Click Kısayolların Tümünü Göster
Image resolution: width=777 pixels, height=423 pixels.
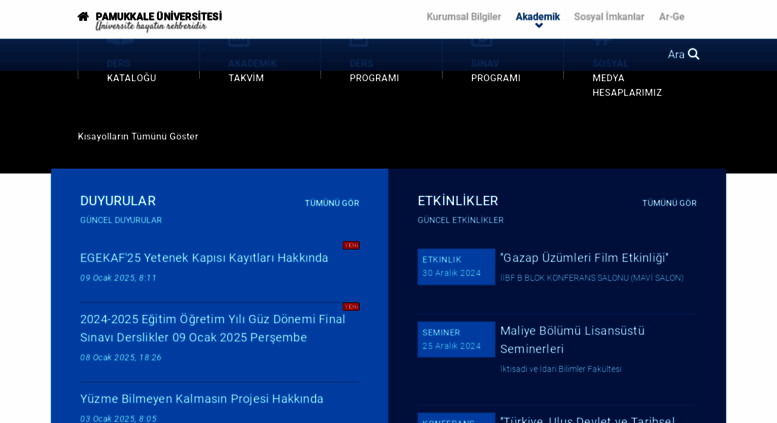click(138, 136)
